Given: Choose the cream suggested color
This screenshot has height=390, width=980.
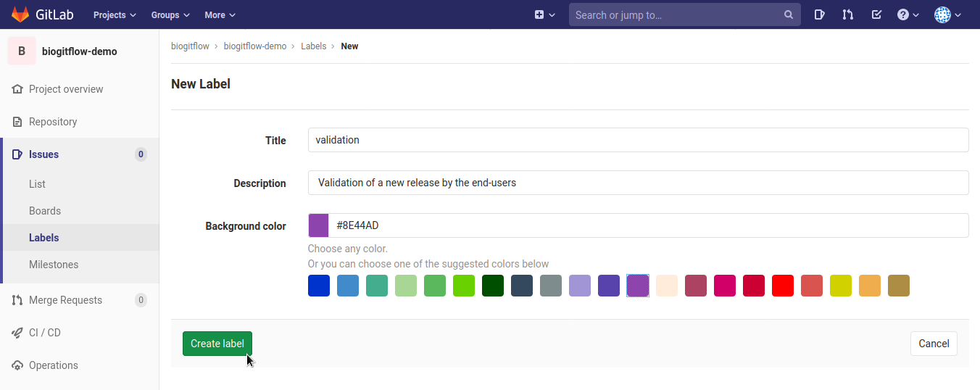Looking at the screenshot, I should point(667,286).
